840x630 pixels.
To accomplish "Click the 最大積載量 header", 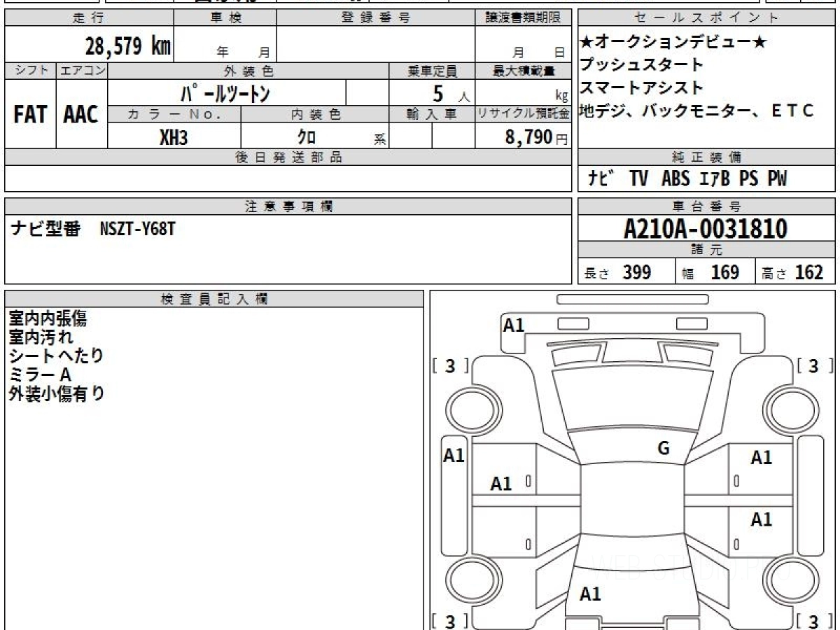I will (x=523, y=71).
